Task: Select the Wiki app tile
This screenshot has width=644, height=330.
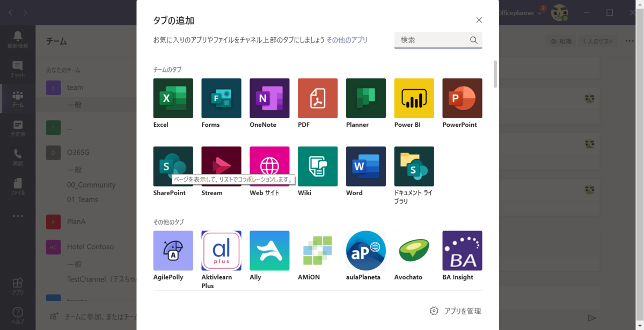Action: (318, 167)
